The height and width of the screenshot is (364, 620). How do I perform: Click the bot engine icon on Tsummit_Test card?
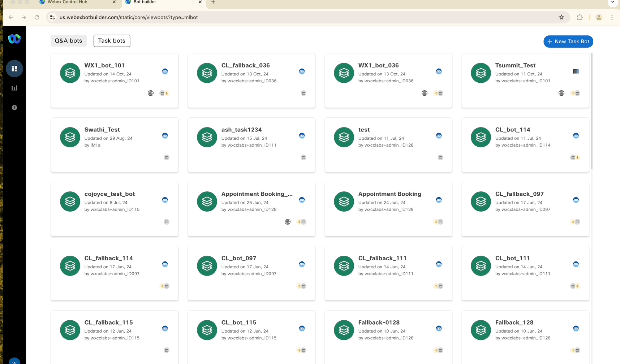[576, 71]
